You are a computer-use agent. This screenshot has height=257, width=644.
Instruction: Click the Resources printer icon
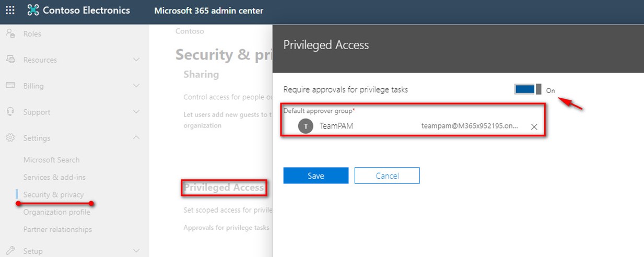pyautogui.click(x=10, y=60)
